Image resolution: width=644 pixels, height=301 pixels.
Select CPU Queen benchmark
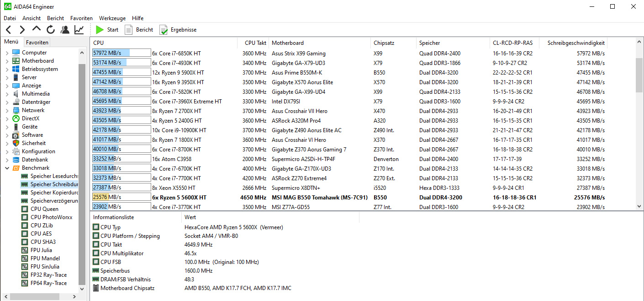coord(44,209)
